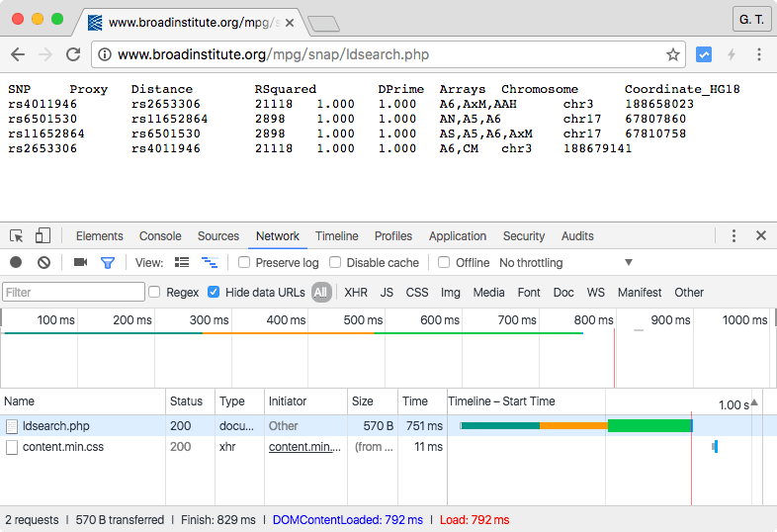Open the No throttling dropdown
Viewport: 777px width, 532px height.
tap(565, 263)
